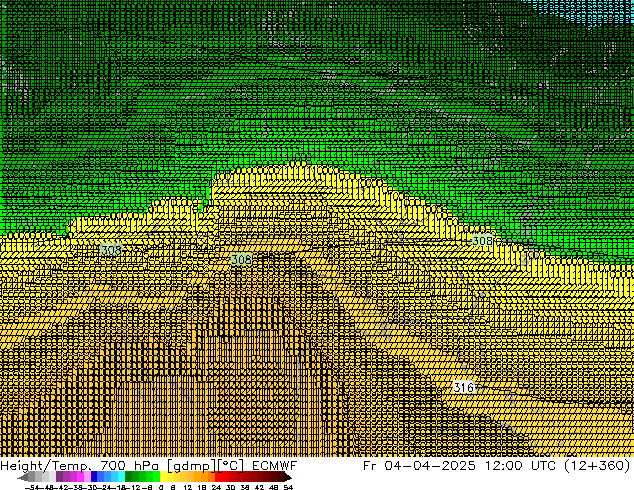Select the cyan legend color band
This screenshot has width=634, height=490.
(121, 477)
